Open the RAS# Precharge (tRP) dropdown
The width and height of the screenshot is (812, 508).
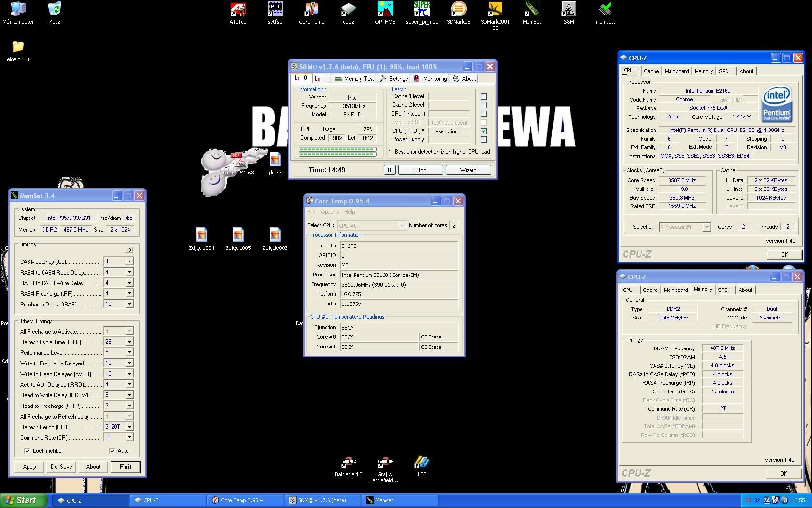[129, 293]
